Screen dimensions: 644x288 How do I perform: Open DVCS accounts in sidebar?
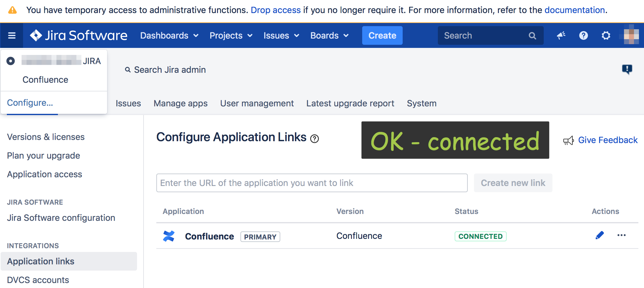click(x=38, y=280)
